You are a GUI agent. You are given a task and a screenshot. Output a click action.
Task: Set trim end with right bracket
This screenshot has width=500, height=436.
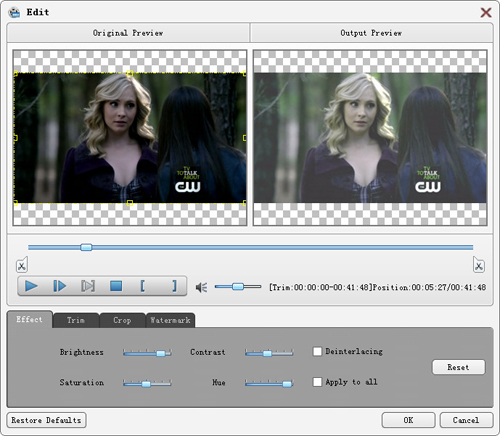[x=174, y=286]
